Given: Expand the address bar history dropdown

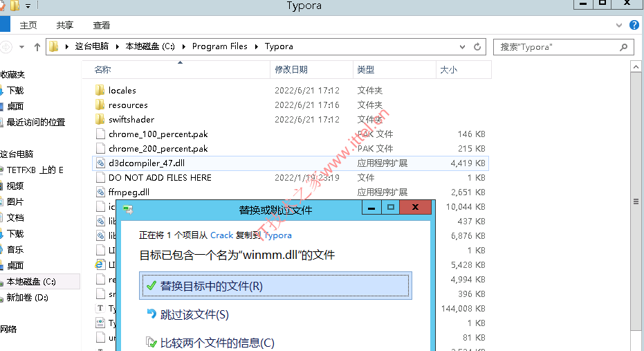Looking at the screenshot, I should [x=463, y=47].
